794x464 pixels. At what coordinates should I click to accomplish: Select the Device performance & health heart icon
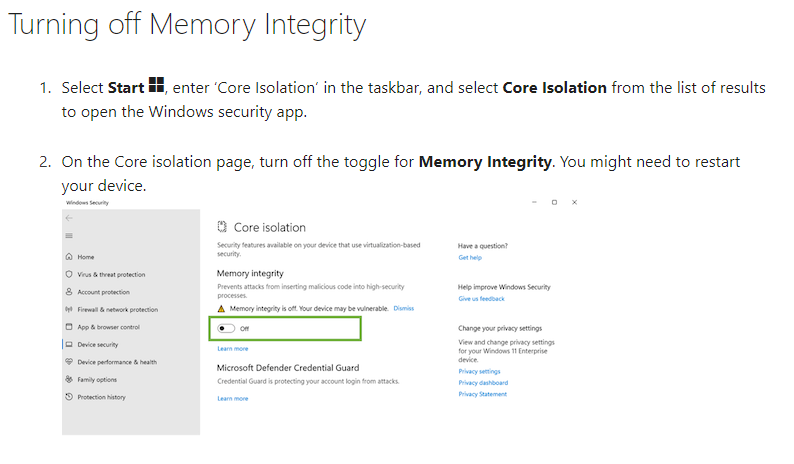69,362
